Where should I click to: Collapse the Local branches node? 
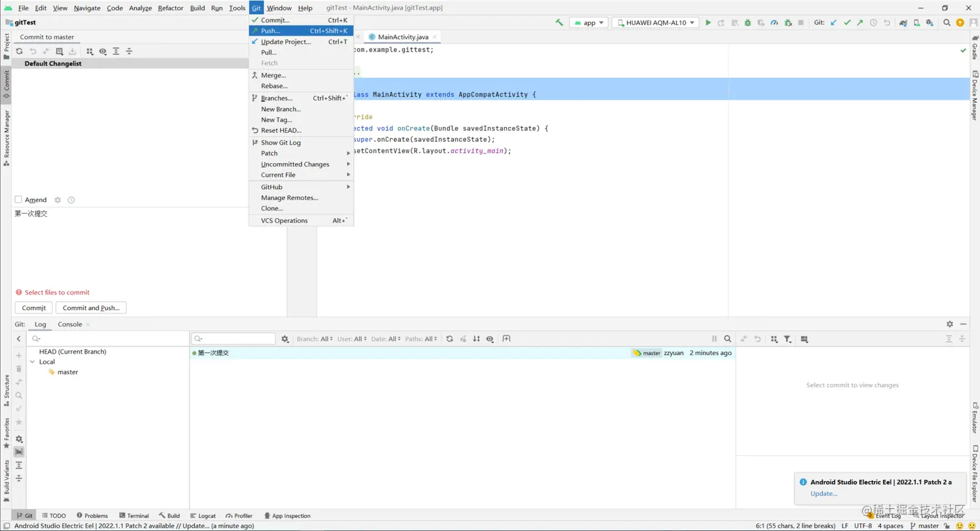[32, 362]
